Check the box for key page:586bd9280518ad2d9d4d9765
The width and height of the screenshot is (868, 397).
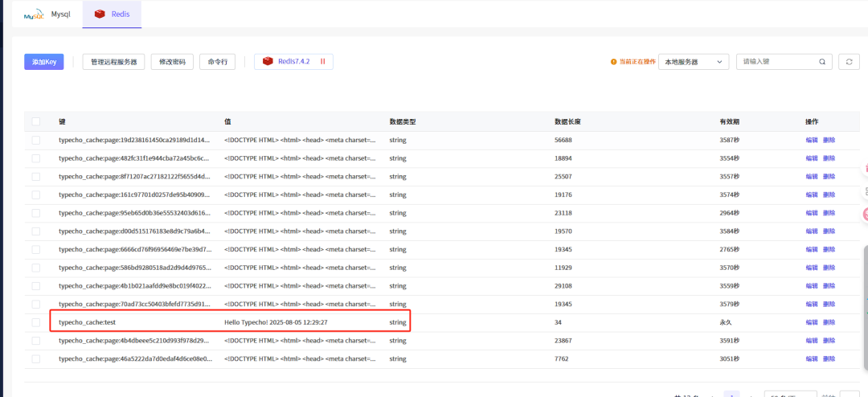[x=36, y=268]
